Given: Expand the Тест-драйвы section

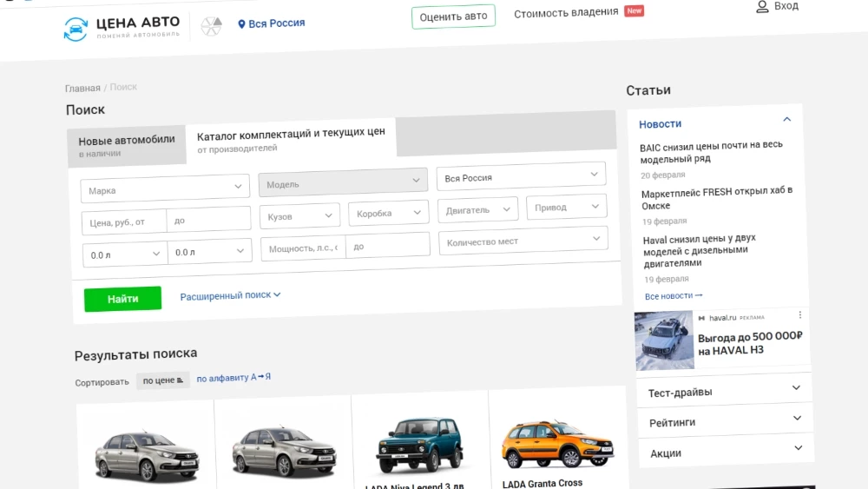Looking at the screenshot, I should [x=723, y=391].
